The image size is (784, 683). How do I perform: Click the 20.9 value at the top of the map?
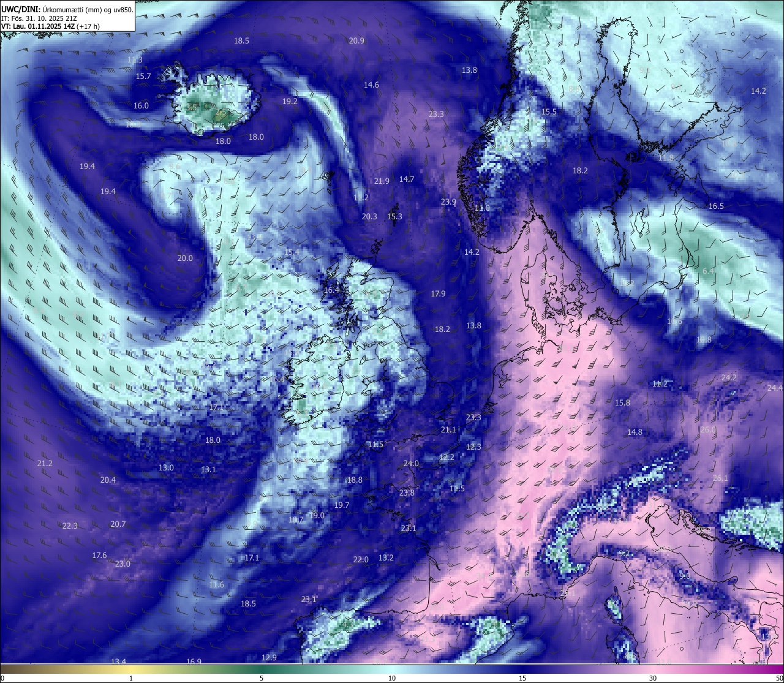pyautogui.click(x=356, y=41)
